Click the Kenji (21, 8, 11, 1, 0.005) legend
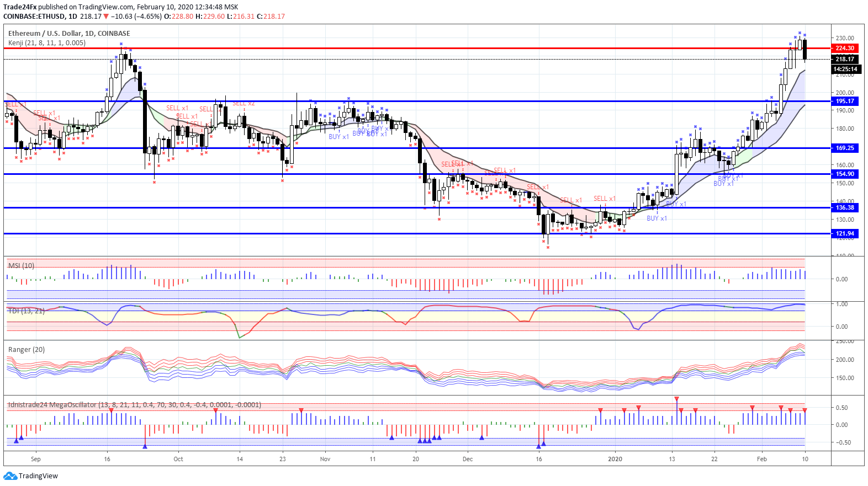 point(47,42)
